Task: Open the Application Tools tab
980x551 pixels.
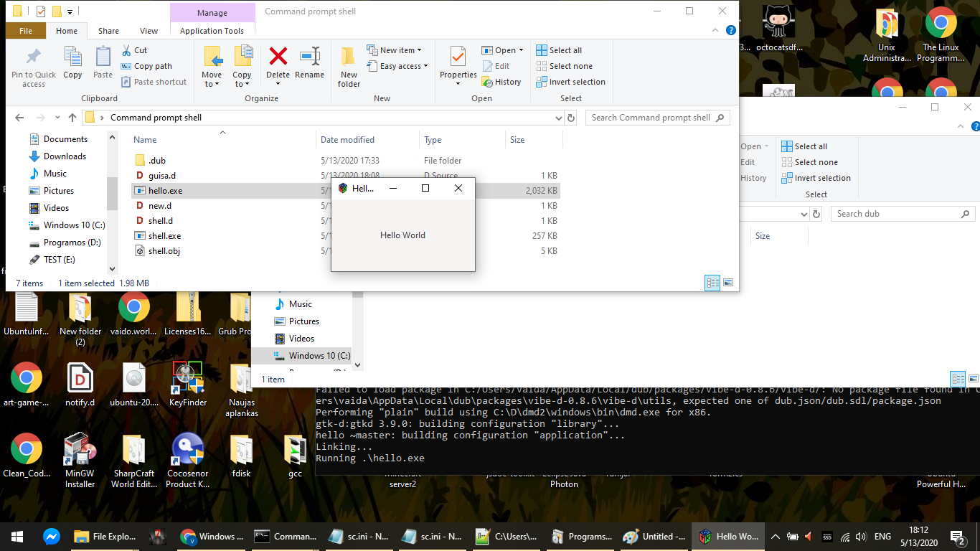Action: tap(212, 31)
